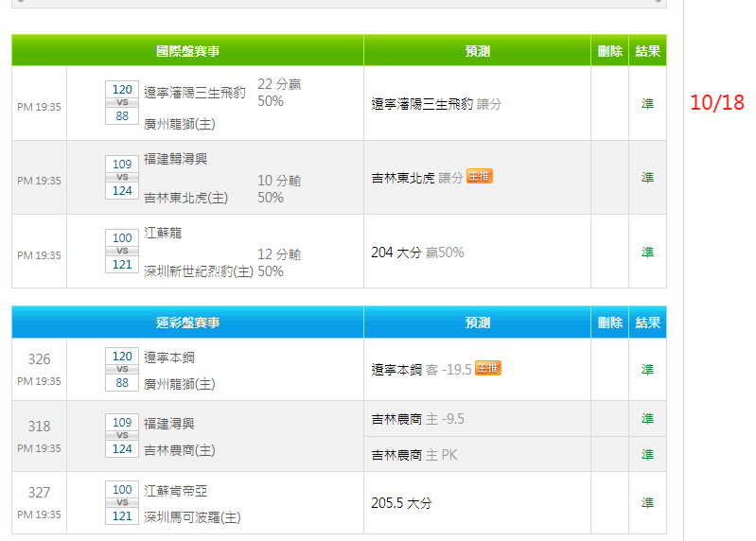Click game number 326 in 運彩盤賽事
Image resolution: width=756 pixels, height=541 pixels.
[39, 359]
